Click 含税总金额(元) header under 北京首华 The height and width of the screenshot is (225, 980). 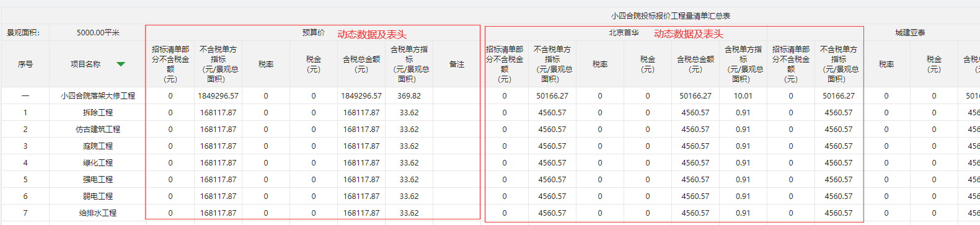(695, 64)
